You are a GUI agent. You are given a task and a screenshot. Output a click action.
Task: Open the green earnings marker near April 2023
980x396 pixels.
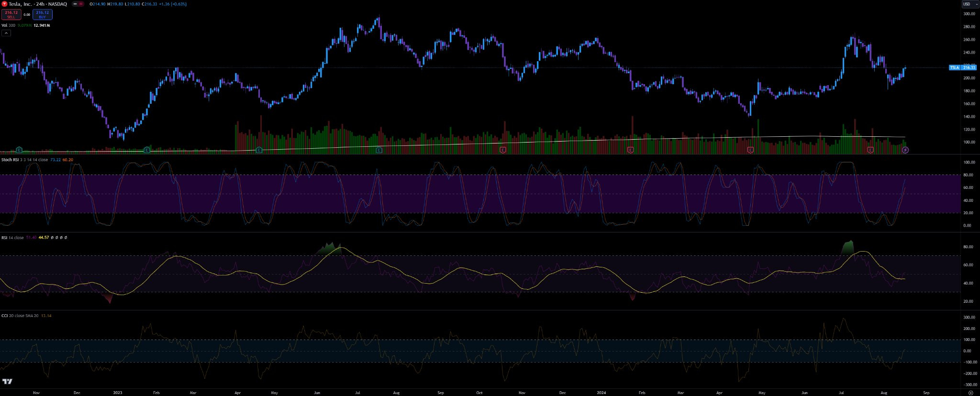coord(259,150)
